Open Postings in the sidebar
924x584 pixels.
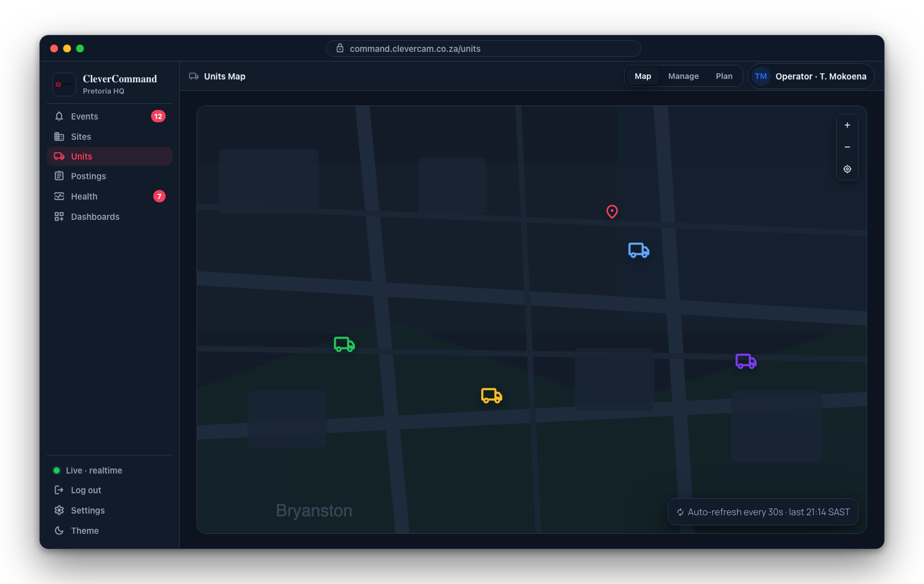pyautogui.click(x=110, y=176)
